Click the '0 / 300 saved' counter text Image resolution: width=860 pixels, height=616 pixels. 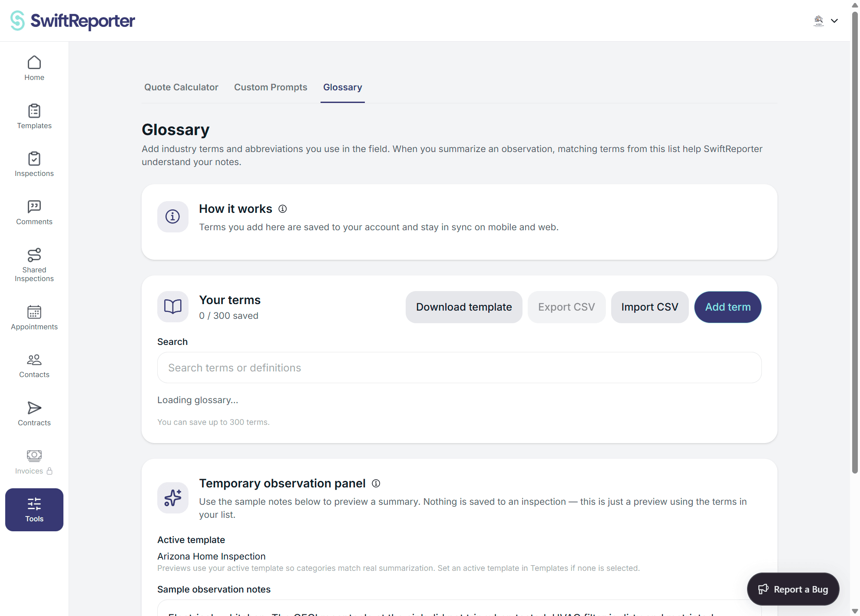[x=229, y=316]
